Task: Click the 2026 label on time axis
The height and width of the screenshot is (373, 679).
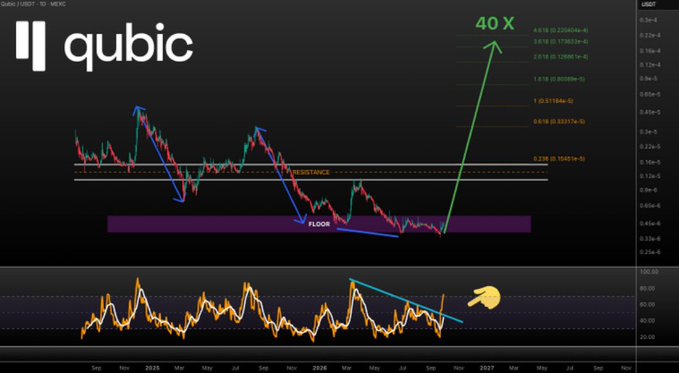Action: 320,368
